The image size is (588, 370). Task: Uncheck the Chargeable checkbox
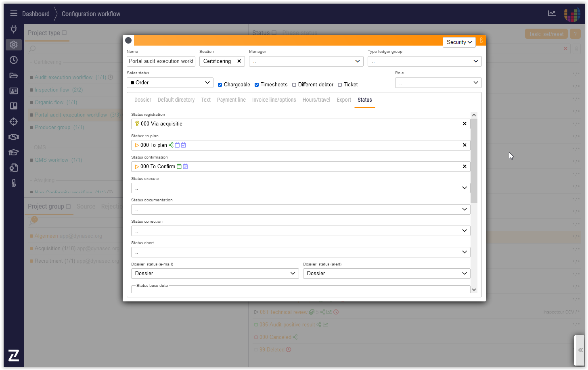click(220, 85)
